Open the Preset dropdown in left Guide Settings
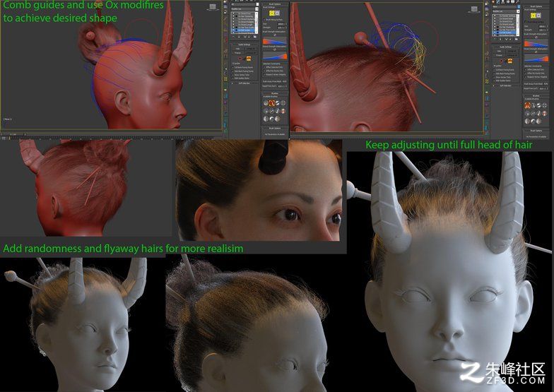The width and height of the screenshot is (554, 392). [x=250, y=52]
